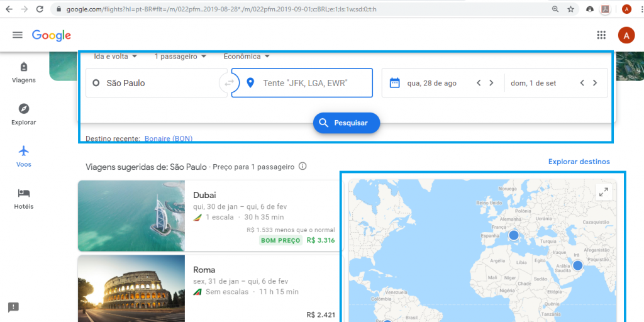Open the Econômica class dropdown
The width and height of the screenshot is (644, 322).
click(x=247, y=56)
